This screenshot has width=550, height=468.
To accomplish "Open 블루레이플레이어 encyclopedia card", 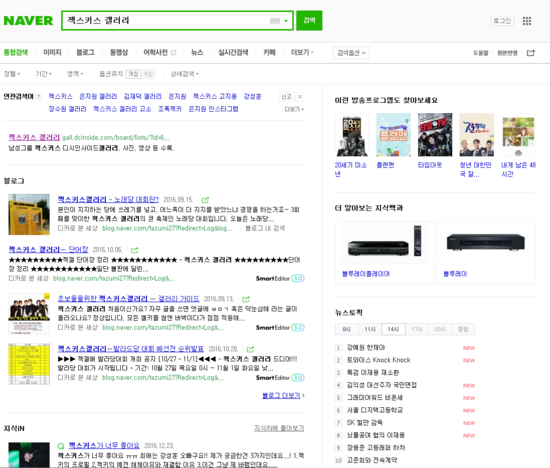I will 384,252.
